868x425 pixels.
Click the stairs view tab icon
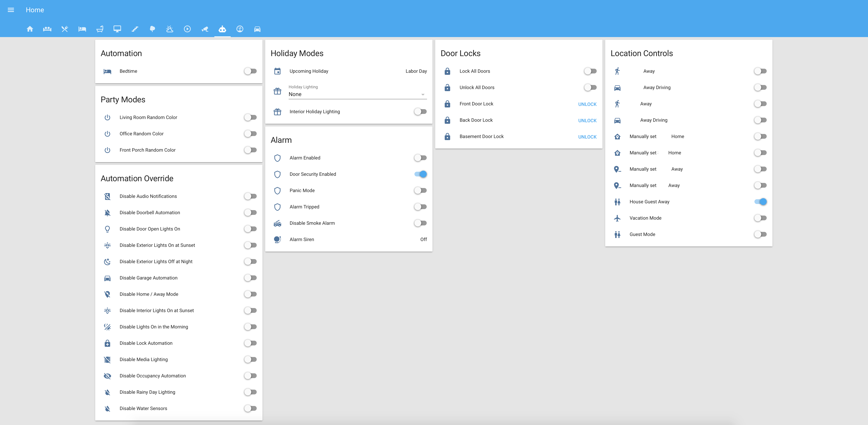(135, 29)
